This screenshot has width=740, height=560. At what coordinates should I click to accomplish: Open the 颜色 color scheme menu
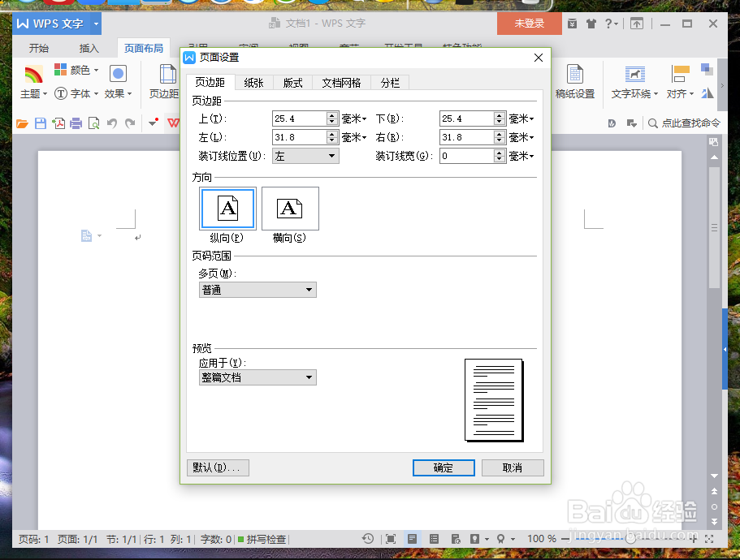(76, 70)
